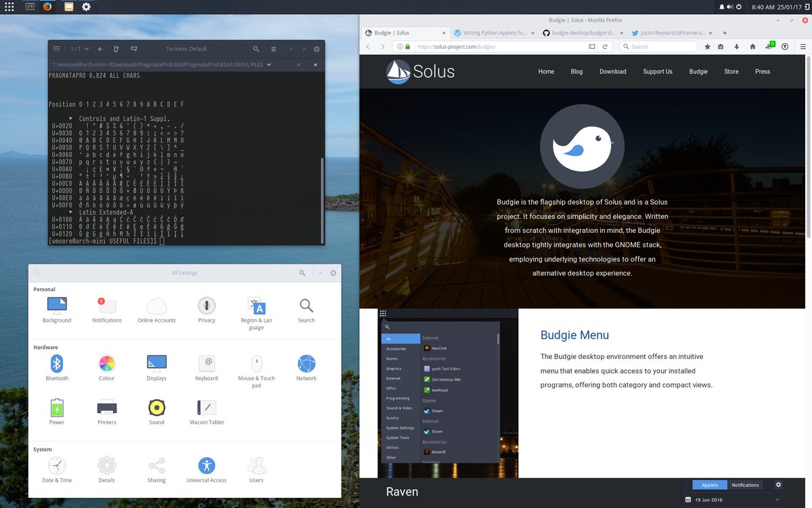This screenshot has height=508, width=812.
Task: Click the volume icon in system tray
Action: tap(729, 7)
